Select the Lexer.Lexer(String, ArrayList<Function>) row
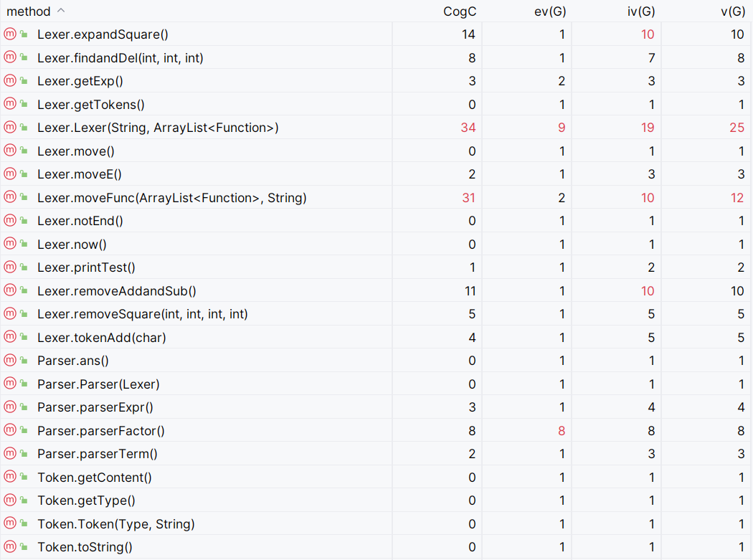The width and height of the screenshot is (753, 560). (376, 128)
